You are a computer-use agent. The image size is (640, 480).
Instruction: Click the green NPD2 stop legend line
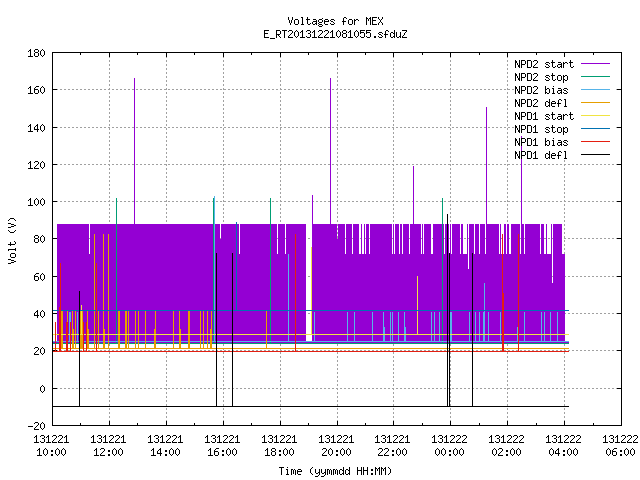[595, 76]
